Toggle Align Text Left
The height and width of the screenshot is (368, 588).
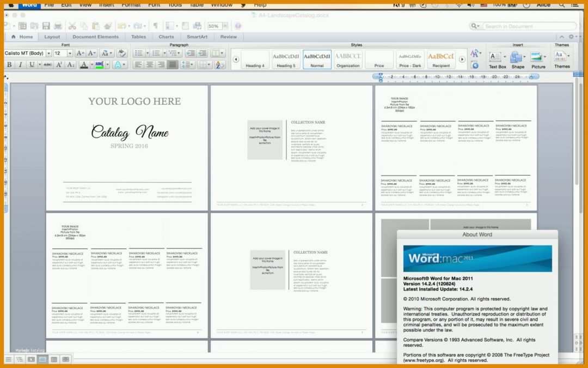138,64
